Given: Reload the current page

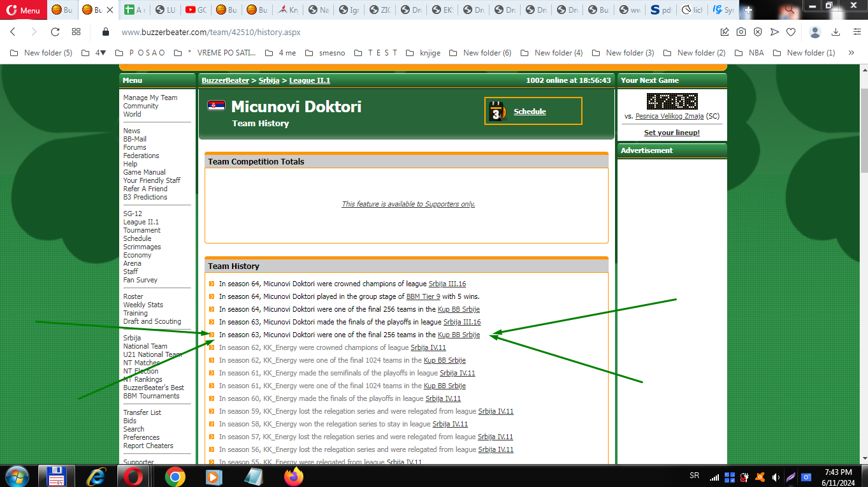Looking at the screenshot, I should tap(55, 32).
